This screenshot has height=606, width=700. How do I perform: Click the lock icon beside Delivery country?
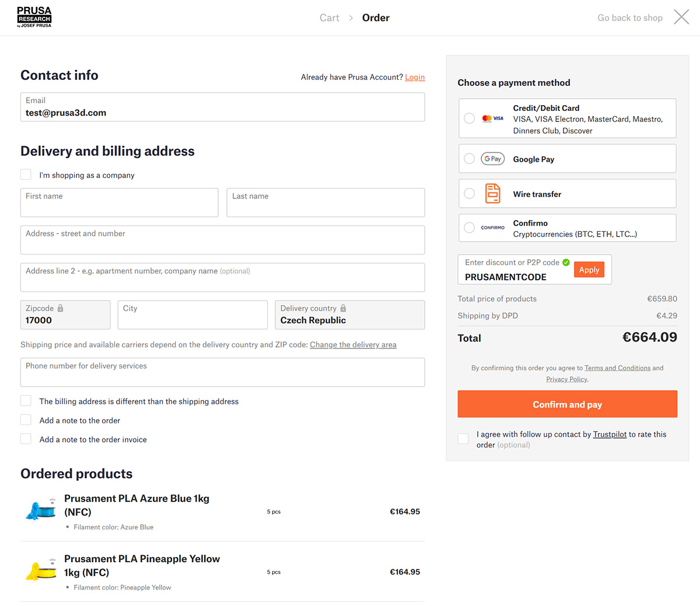pyautogui.click(x=343, y=308)
